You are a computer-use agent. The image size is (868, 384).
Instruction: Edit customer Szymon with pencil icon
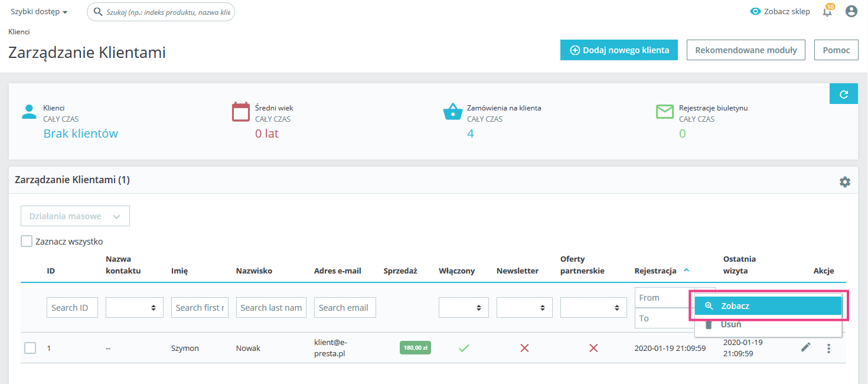[805, 348]
